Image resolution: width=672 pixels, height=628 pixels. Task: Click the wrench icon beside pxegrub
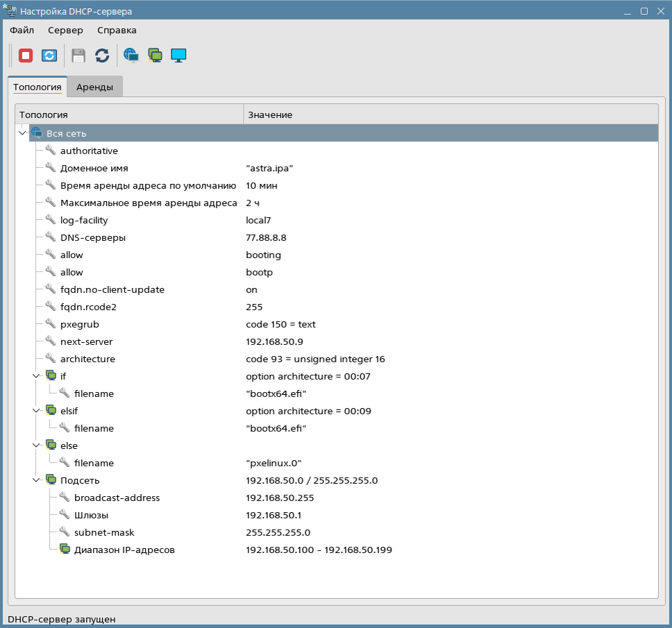[51, 323]
